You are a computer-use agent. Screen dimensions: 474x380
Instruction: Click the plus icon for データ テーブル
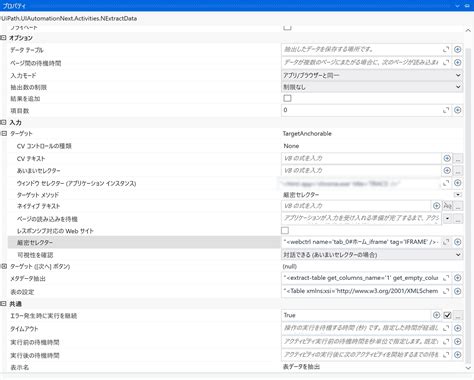pyautogui.click(x=457, y=49)
